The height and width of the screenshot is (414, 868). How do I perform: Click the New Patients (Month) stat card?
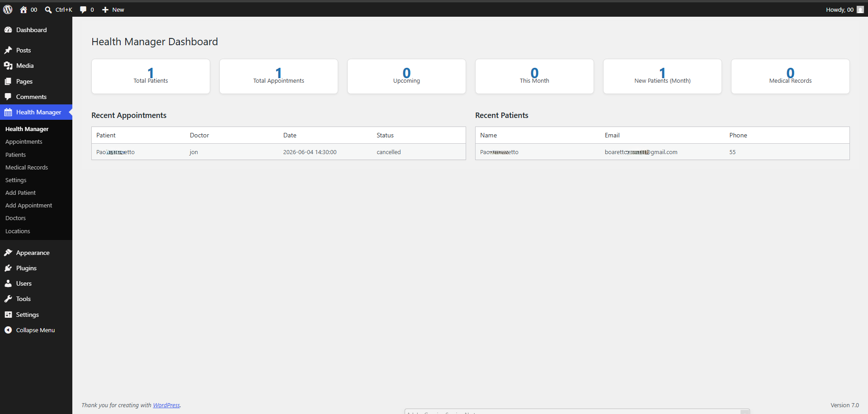(x=662, y=76)
